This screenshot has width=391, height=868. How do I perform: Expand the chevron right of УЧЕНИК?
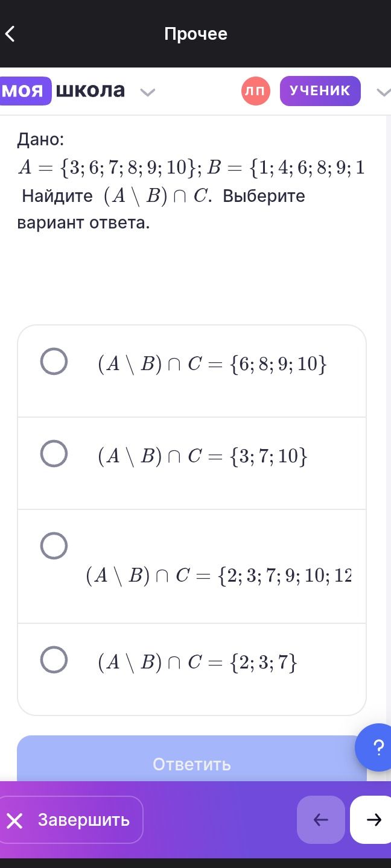tap(384, 92)
